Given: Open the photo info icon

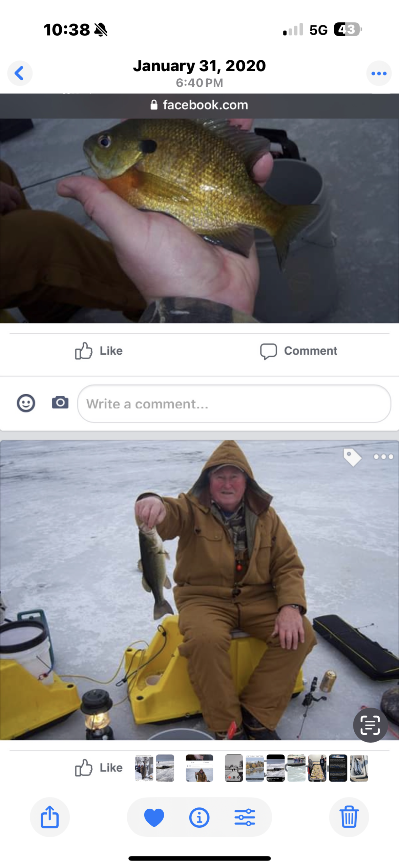Looking at the screenshot, I should point(199,817).
